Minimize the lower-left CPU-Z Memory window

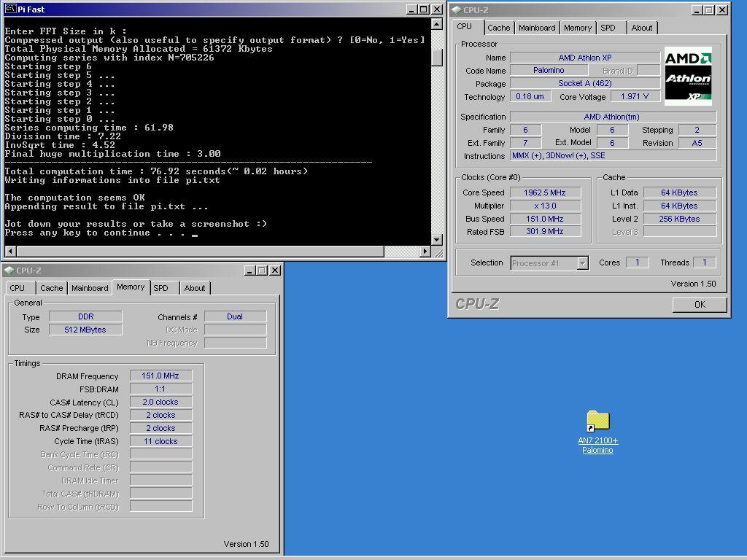[249, 270]
